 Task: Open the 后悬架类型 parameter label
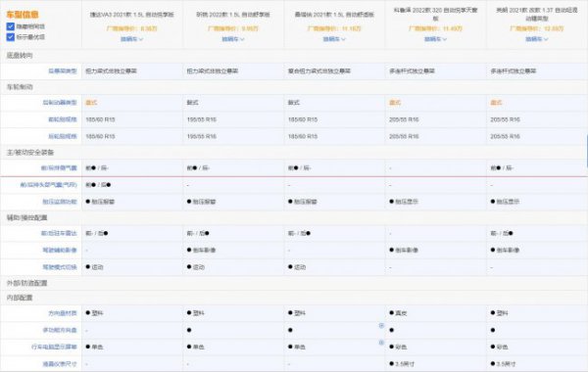[63, 70]
